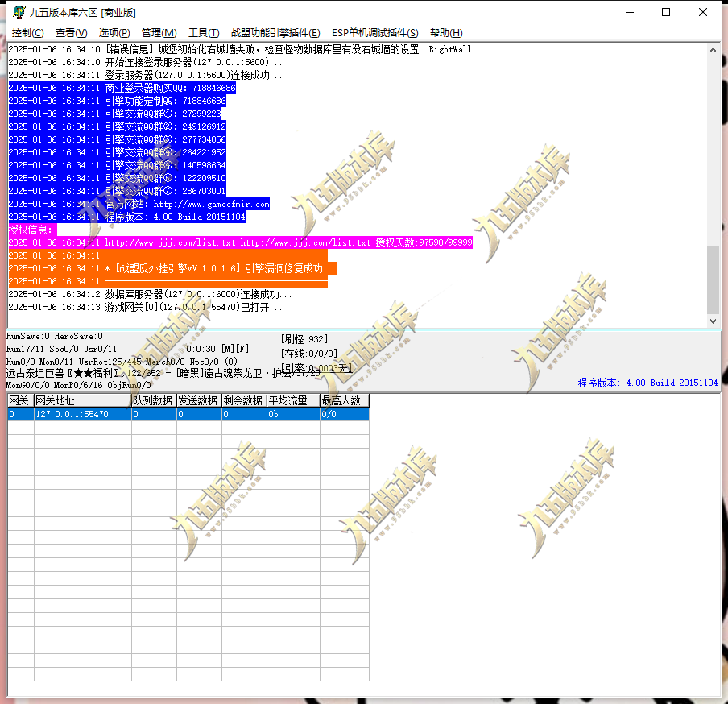Open the 管理(M) menu
The width and height of the screenshot is (728, 704).
point(159,32)
